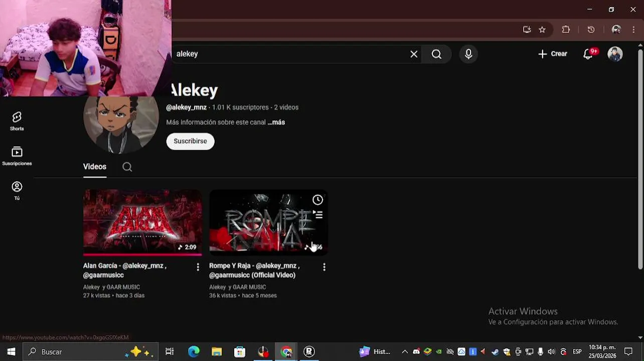The image size is (644, 361).
Task: Click the Steam tray icon
Action: pyautogui.click(x=495, y=352)
